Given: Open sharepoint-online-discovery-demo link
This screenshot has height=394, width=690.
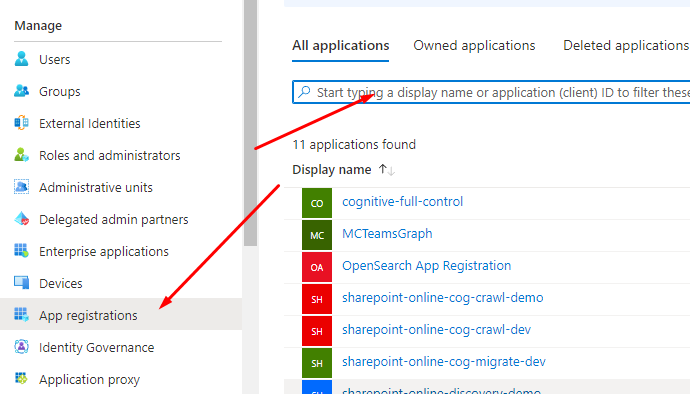Looking at the screenshot, I should (441, 390).
